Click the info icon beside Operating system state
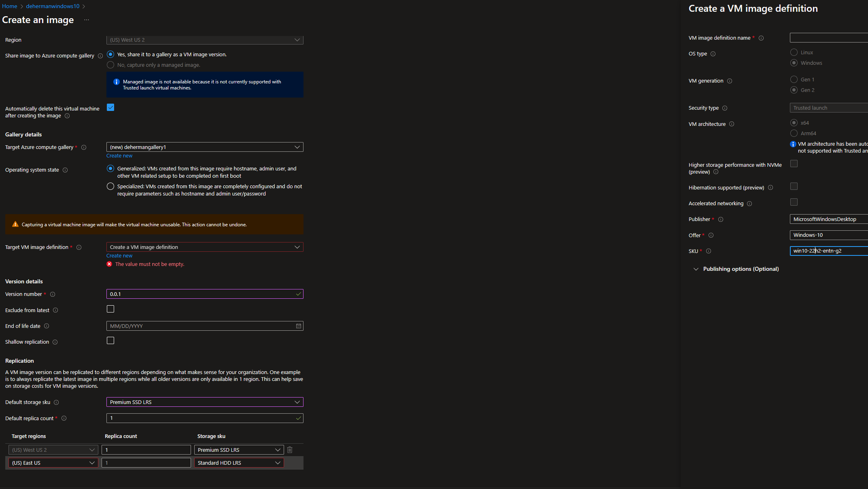 tap(65, 170)
